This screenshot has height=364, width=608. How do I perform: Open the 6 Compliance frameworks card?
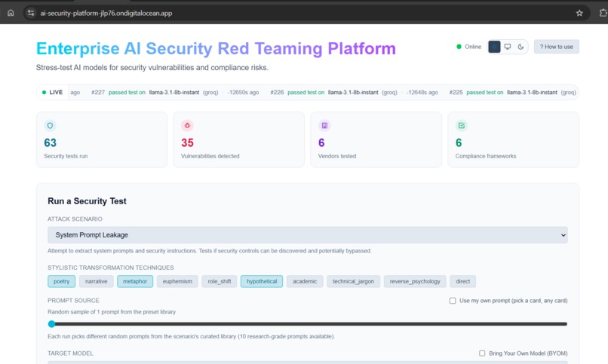514,139
